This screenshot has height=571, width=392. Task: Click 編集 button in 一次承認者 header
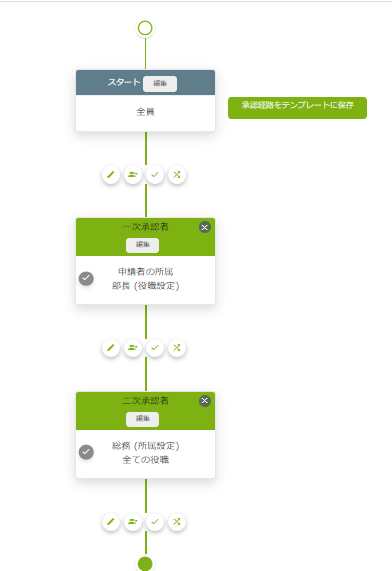pos(142,245)
